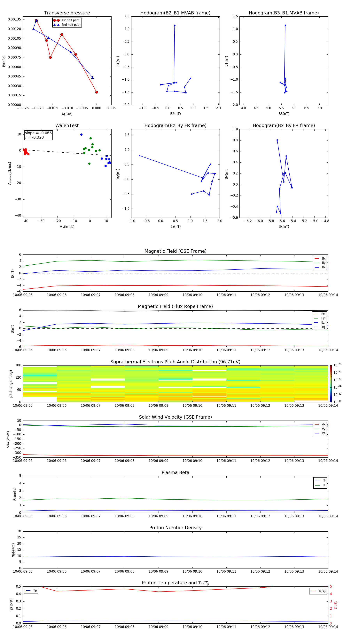Select the "slope = -0.066" annotation
The width and height of the screenshot is (351, 644).
[x=38, y=133]
